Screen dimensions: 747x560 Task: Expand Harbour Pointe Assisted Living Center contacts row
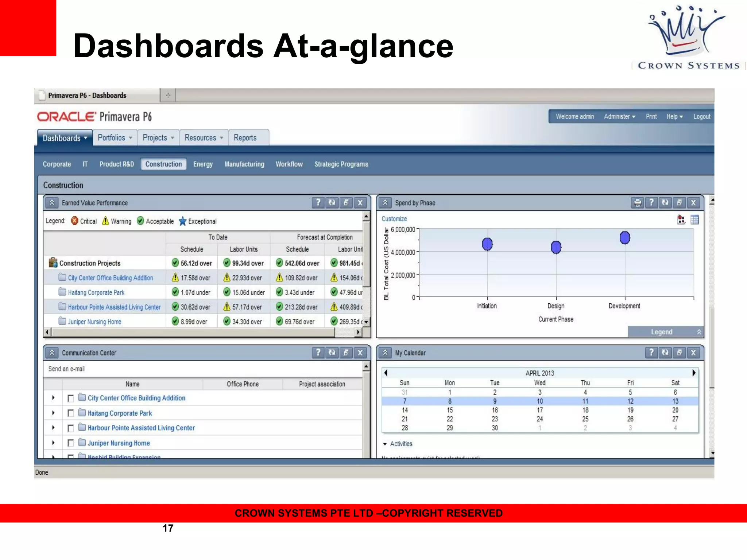(53, 428)
